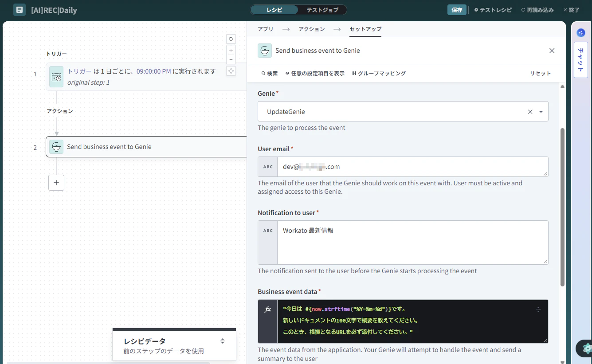Select the trigger step 1 card
The height and width of the screenshot is (364, 592).
tap(146, 77)
